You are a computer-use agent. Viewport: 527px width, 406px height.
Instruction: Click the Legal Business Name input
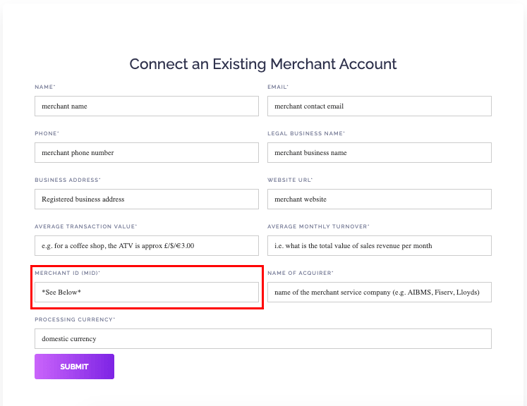tap(379, 153)
